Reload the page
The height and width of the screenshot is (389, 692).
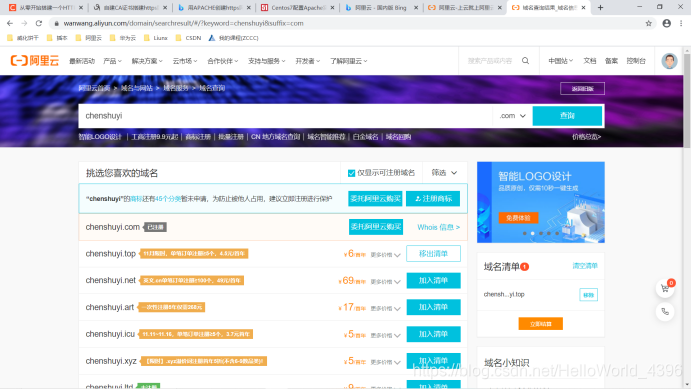(39, 23)
